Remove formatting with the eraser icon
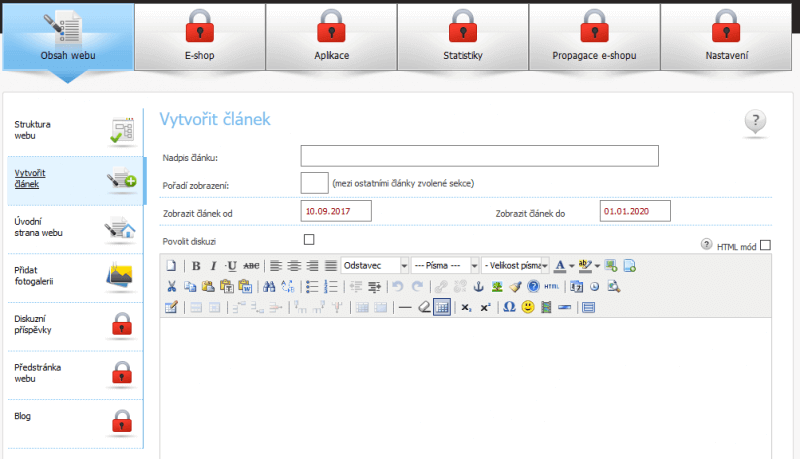This screenshot has width=800, height=459. tap(423, 308)
